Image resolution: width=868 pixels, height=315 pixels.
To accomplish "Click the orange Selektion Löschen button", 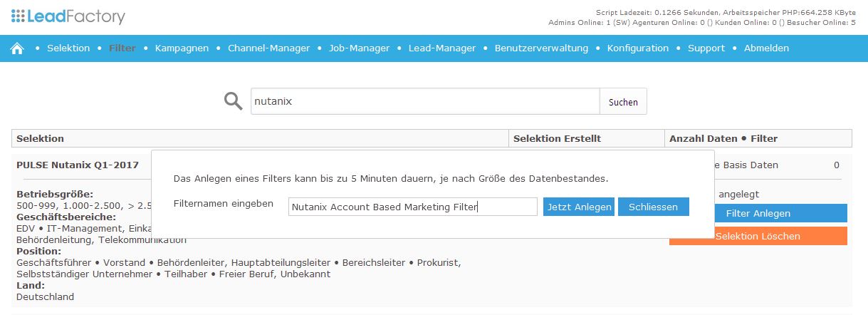I will [758, 236].
